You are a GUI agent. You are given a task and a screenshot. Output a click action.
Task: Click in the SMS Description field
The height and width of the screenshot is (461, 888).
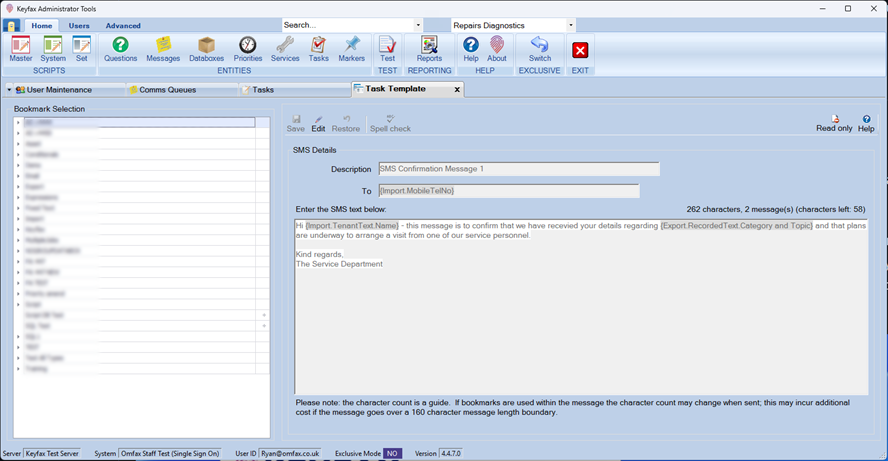click(518, 169)
